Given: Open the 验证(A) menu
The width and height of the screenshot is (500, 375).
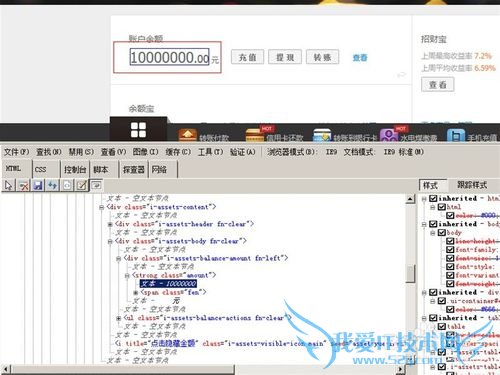Looking at the screenshot, I should pos(243,152).
